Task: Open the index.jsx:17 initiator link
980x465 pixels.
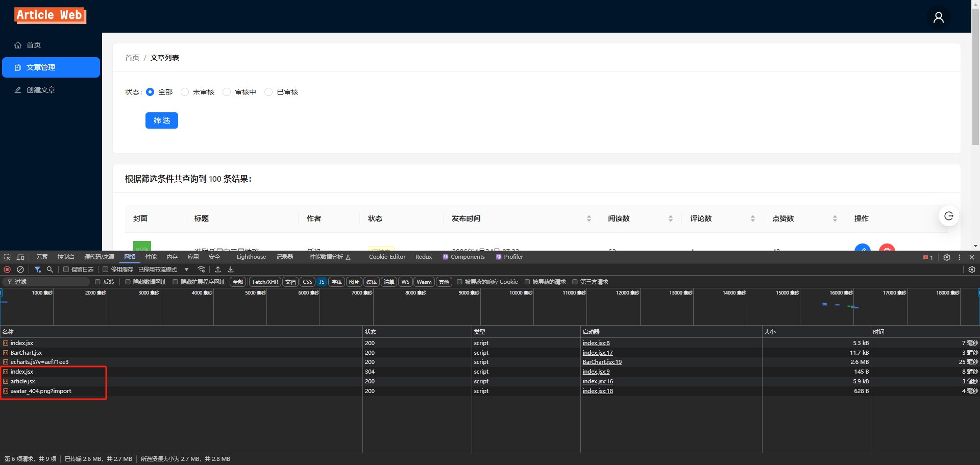Action: [598, 353]
